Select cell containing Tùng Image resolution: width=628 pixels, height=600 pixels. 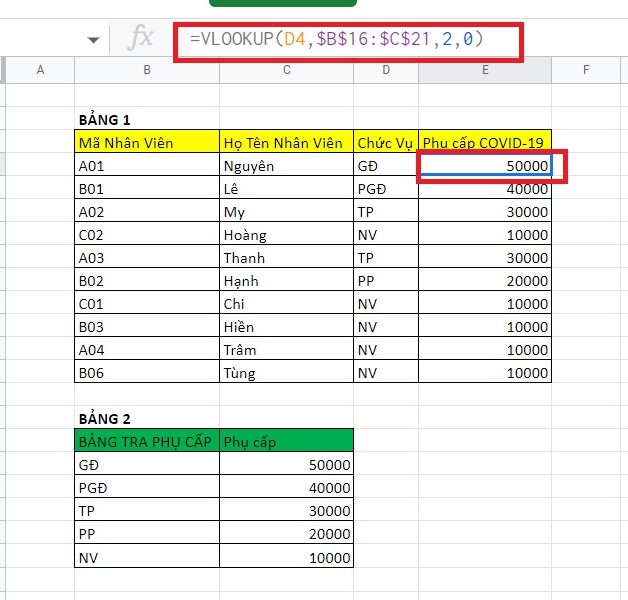click(286, 372)
